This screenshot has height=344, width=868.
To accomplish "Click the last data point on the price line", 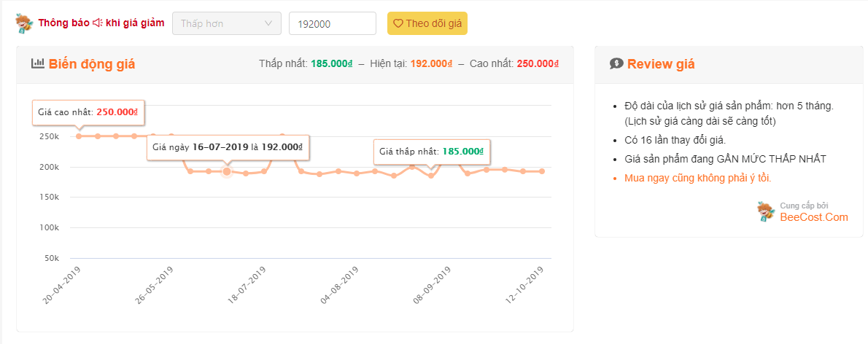I will (542, 171).
